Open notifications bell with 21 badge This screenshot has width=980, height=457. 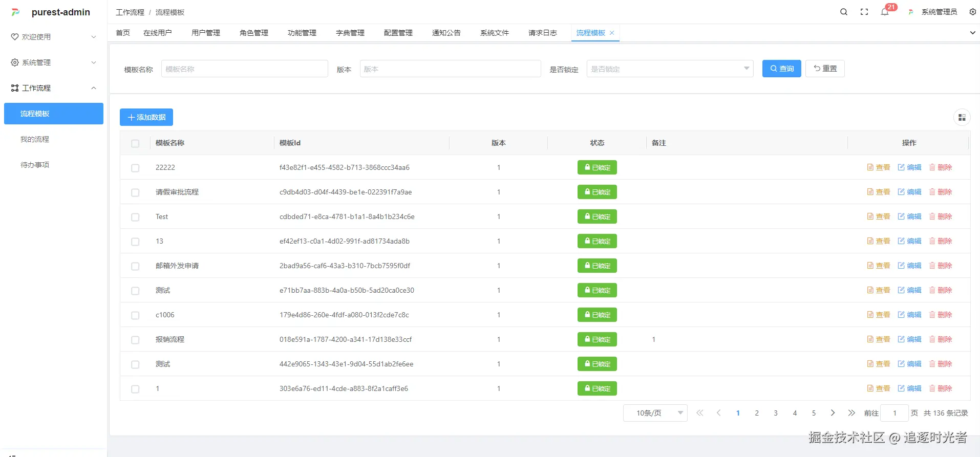(x=885, y=12)
